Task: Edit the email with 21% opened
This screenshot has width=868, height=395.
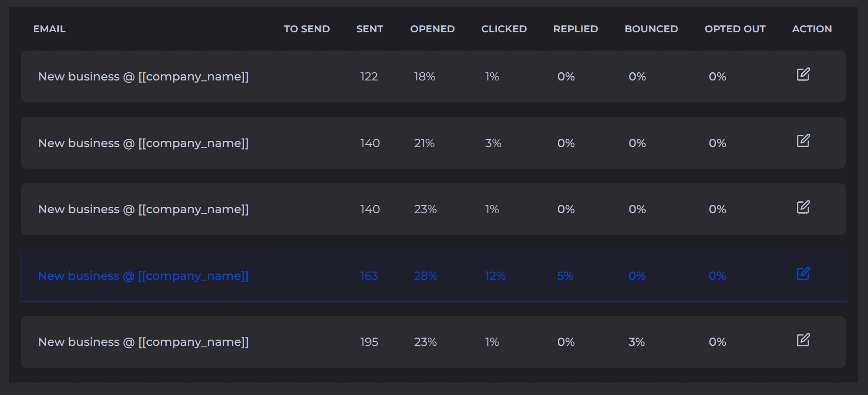Action: (x=803, y=141)
